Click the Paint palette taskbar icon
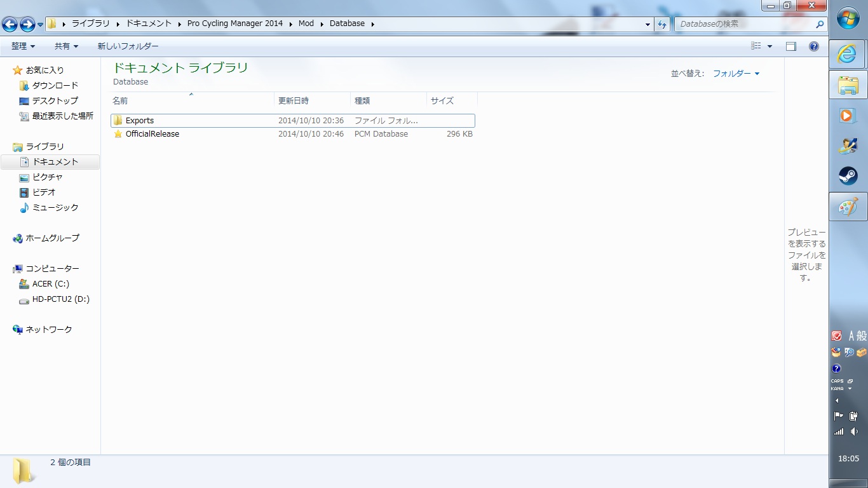The width and height of the screenshot is (868, 488). (848, 207)
